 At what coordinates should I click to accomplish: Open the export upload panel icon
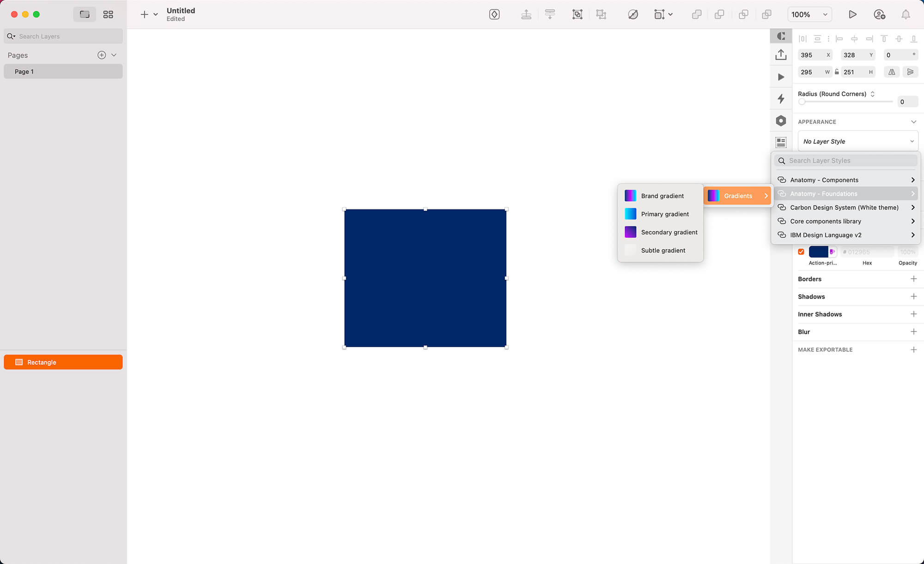pyautogui.click(x=781, y=55)
